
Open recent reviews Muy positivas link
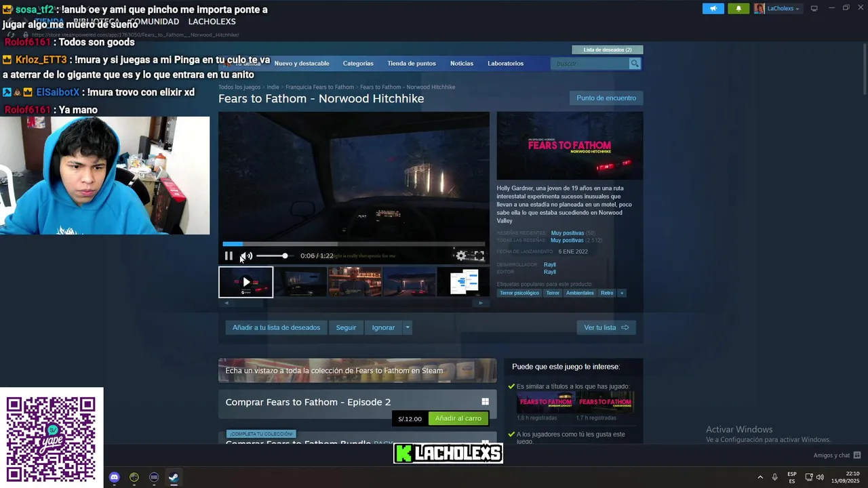567,233
